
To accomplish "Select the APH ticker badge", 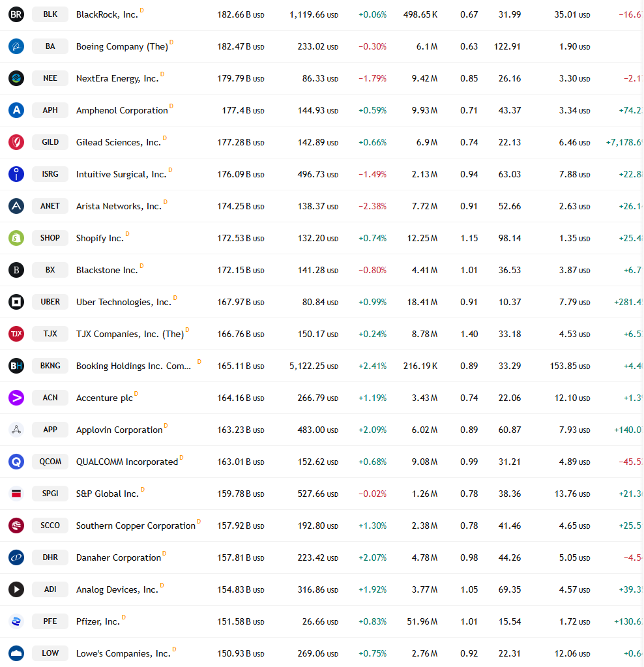I will [50, 110].
